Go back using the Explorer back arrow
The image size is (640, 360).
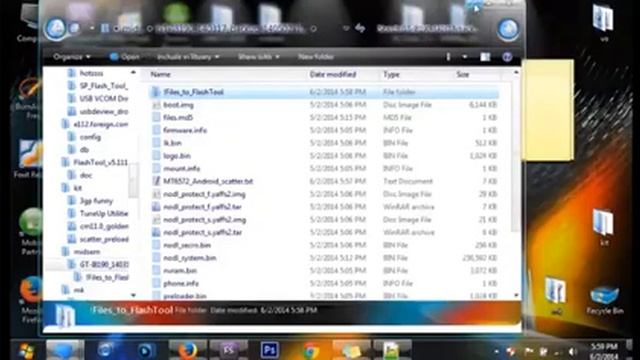[x=56, y=29]
